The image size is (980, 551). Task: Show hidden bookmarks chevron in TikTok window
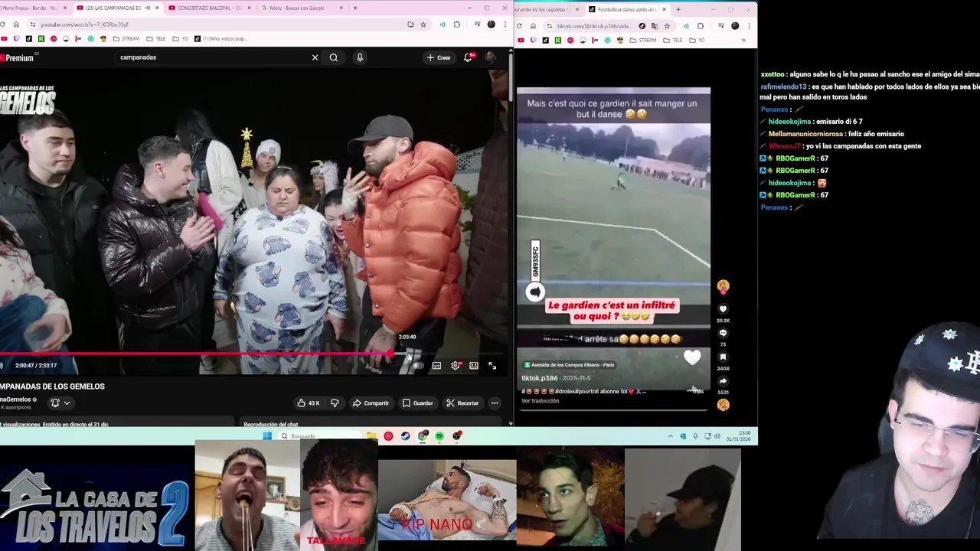click(x=743, y=40)
